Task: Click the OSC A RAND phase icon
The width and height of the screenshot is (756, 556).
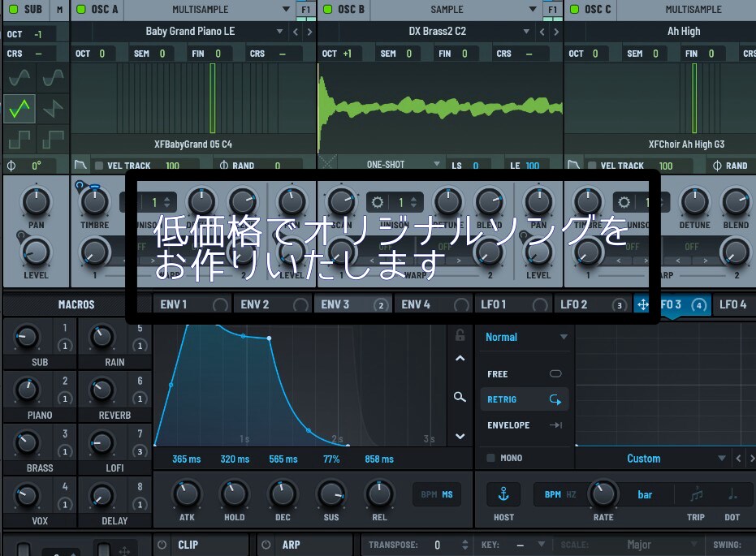Action: 224,166
